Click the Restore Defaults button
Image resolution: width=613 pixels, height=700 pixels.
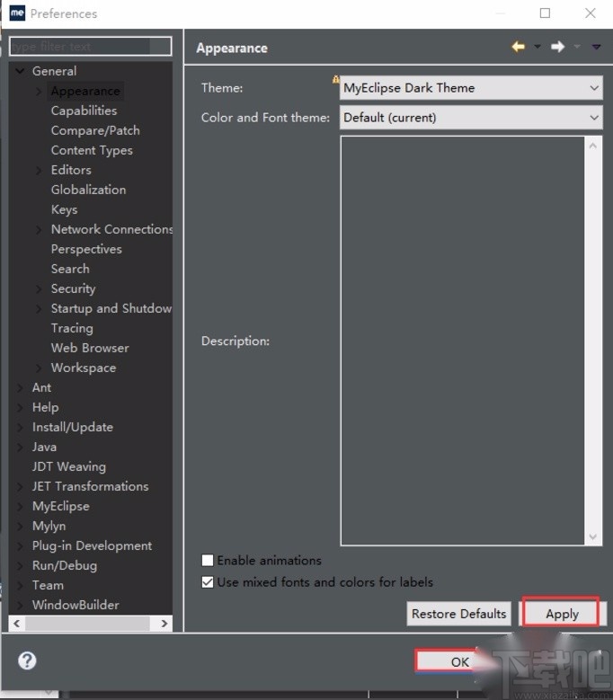[x=458, y=614]
